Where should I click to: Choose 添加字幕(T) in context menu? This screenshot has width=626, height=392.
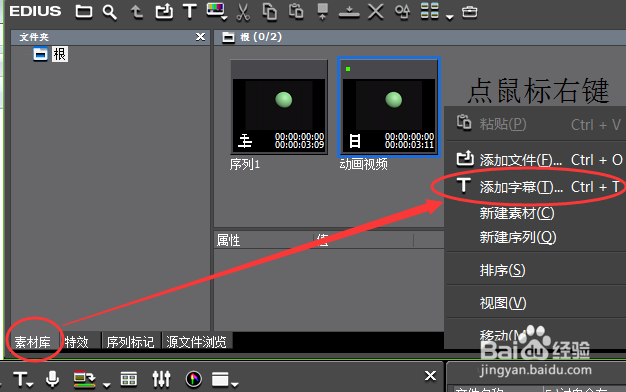click(x=536, y=187)
